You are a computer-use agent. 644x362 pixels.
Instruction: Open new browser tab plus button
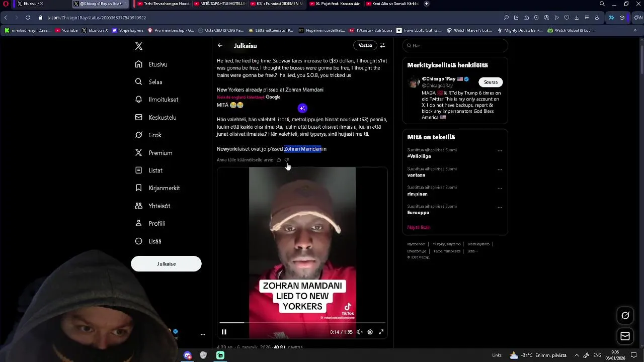pos(427,4)
